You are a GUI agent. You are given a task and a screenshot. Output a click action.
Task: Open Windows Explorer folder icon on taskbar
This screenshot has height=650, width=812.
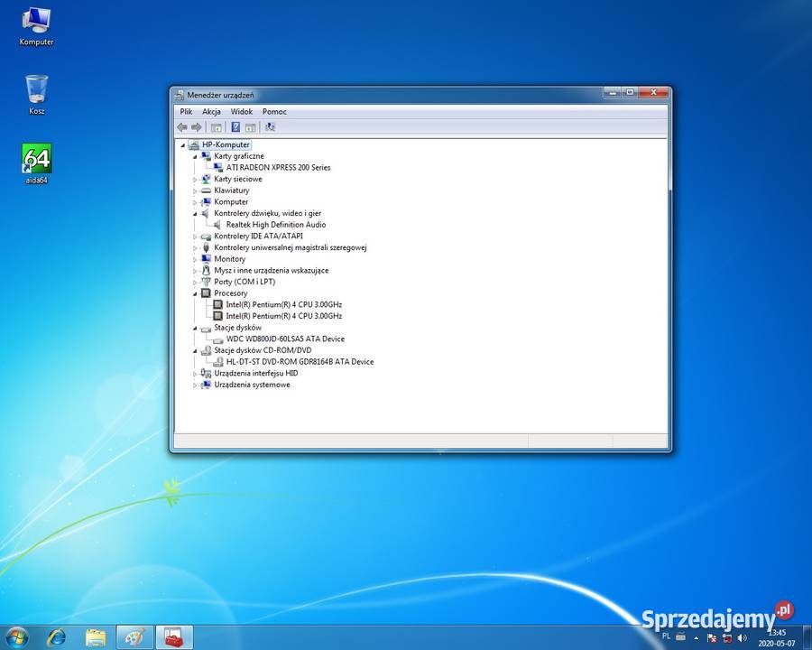[96, 637]
